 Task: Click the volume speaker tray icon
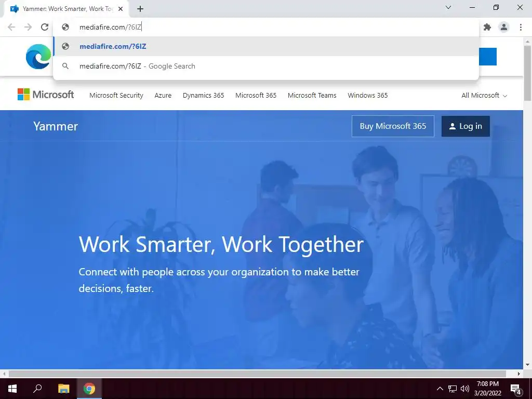point(465,389)
